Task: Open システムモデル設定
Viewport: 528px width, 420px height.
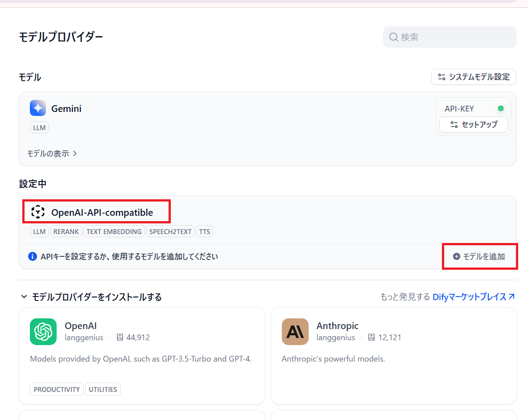Action: 473,77
